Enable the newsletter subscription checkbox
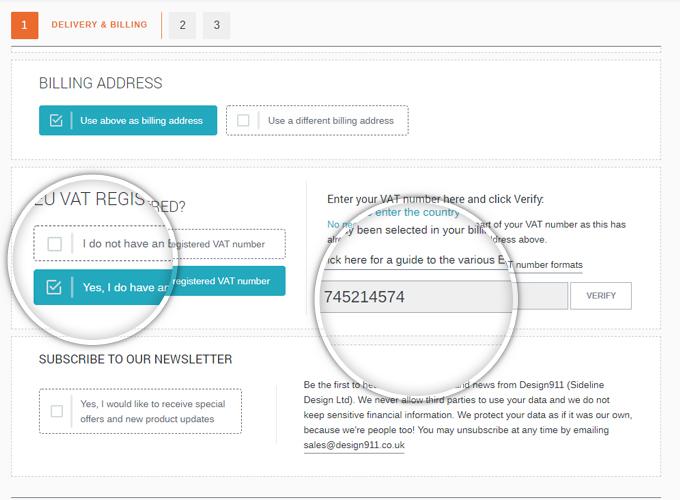The width and height of the screenshot is (680, 500). (x=57, y=411)
